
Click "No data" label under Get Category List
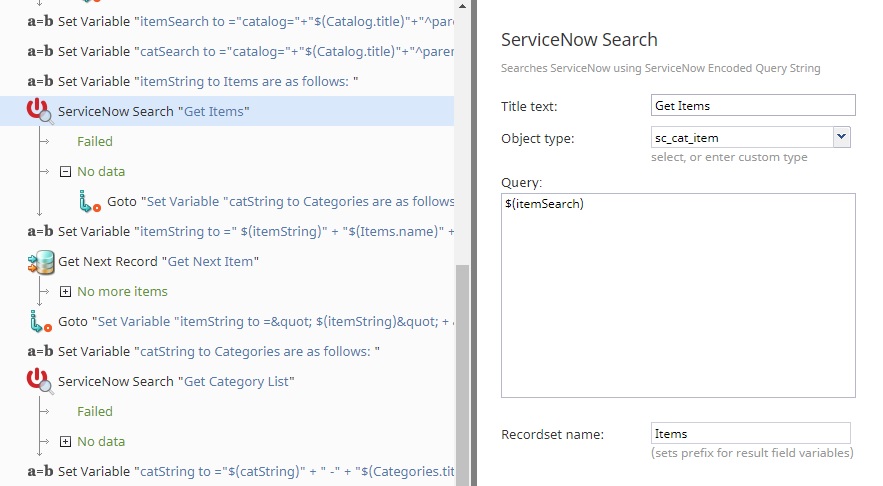pyautogui.click(x=101, y=442)
